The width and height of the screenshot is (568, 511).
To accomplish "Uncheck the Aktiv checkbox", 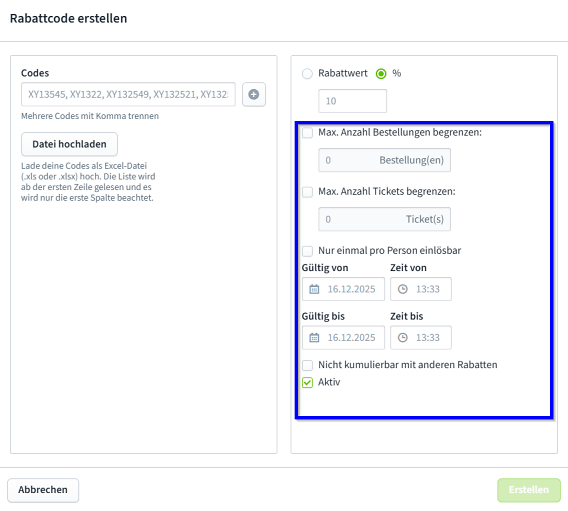I will 307,382.
